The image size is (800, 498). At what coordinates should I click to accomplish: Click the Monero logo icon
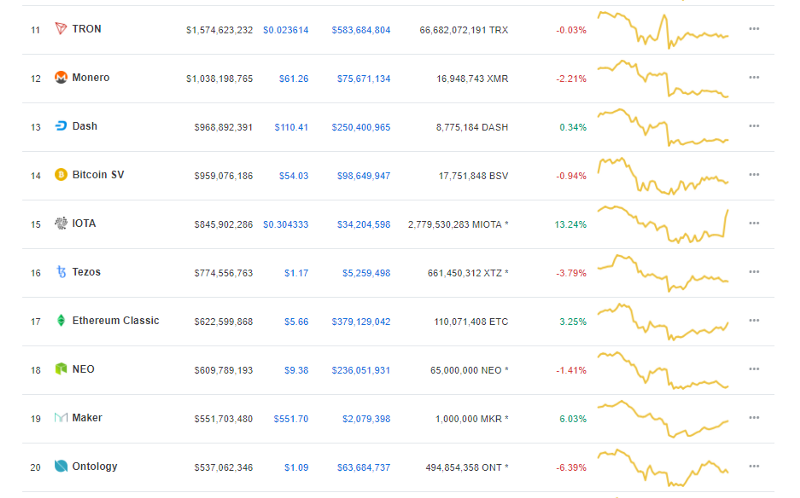pos(61,78)
